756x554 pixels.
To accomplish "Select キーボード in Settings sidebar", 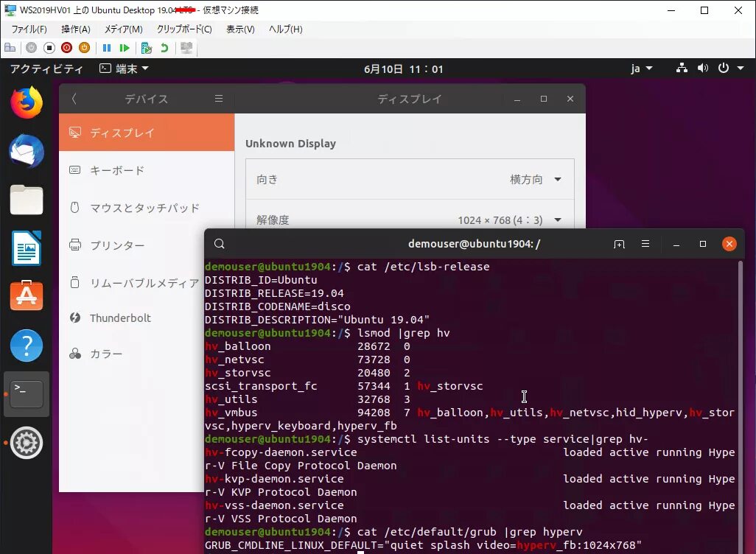I will [x=147, y=170].
